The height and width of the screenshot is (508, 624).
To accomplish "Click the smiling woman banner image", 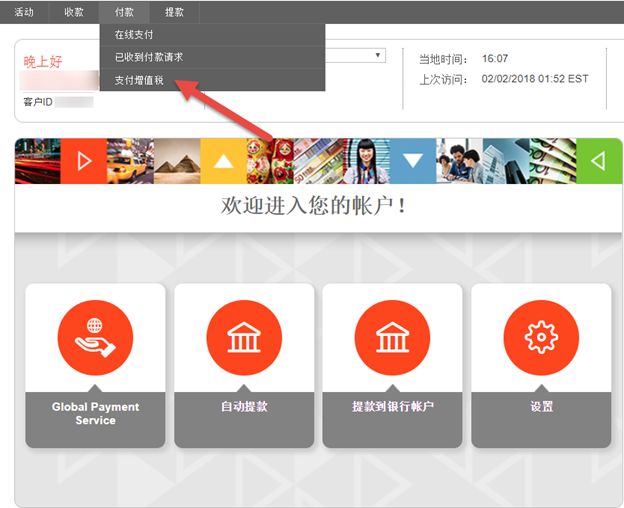I will pyautogui.click(x=366, y=161).
